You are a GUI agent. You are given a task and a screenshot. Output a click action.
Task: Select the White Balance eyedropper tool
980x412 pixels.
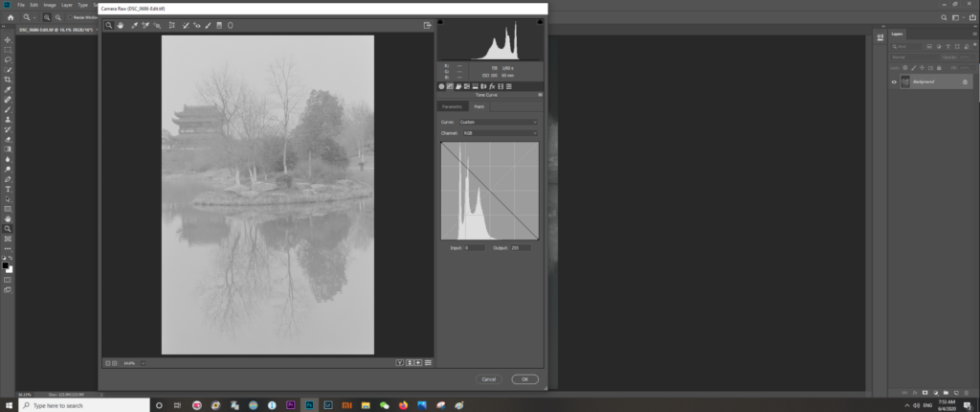pos(134,25)
